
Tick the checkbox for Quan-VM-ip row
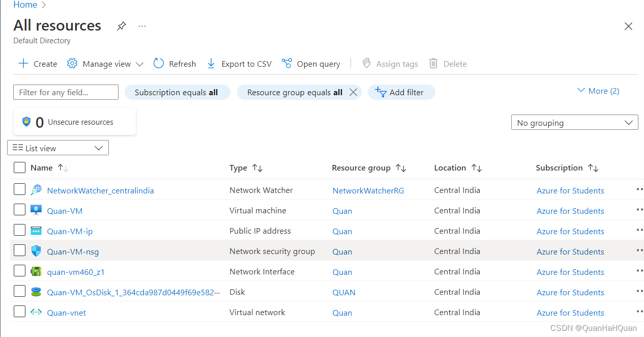pos(19,231)
